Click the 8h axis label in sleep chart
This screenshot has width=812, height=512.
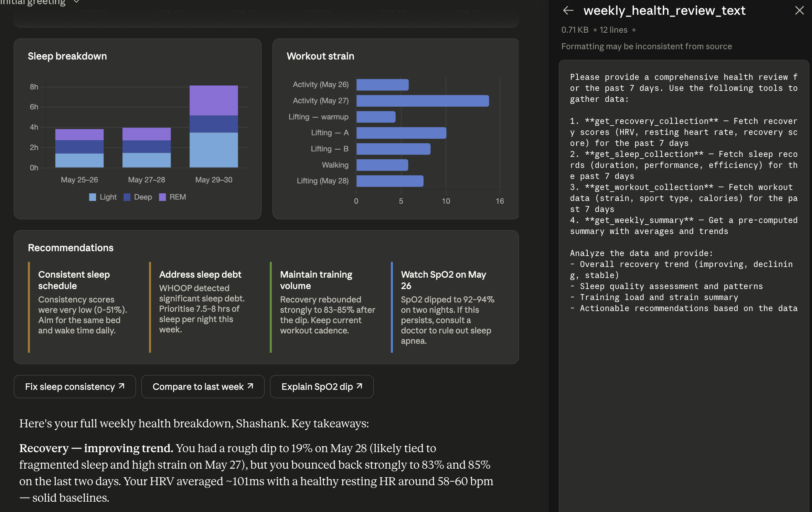pos(34,87)
